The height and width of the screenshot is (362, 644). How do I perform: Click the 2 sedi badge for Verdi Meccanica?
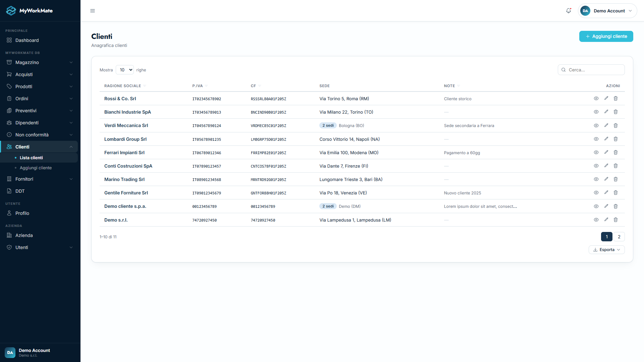[x=328, y=126]
